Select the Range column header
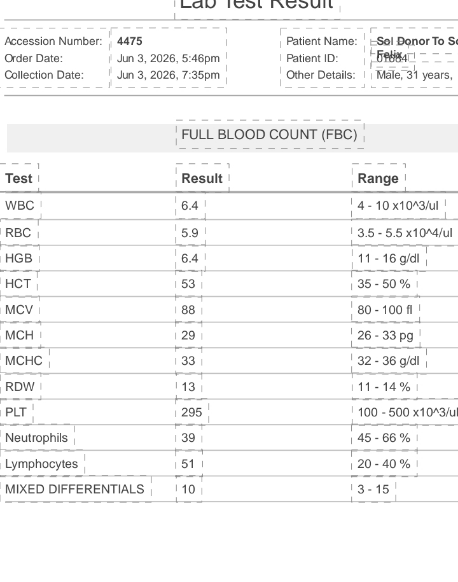The height and width of the screenshot is (582, 458). 378,179
